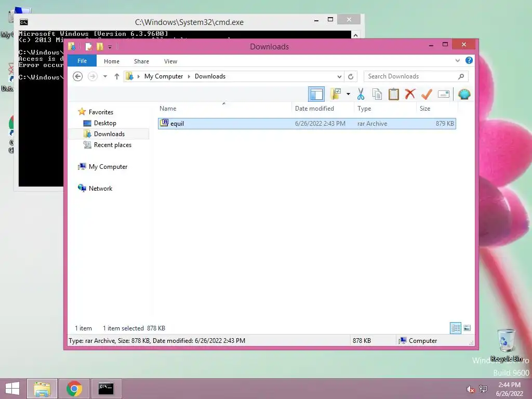
Task: Click My Computer in the address path
Action: (164, 76)
